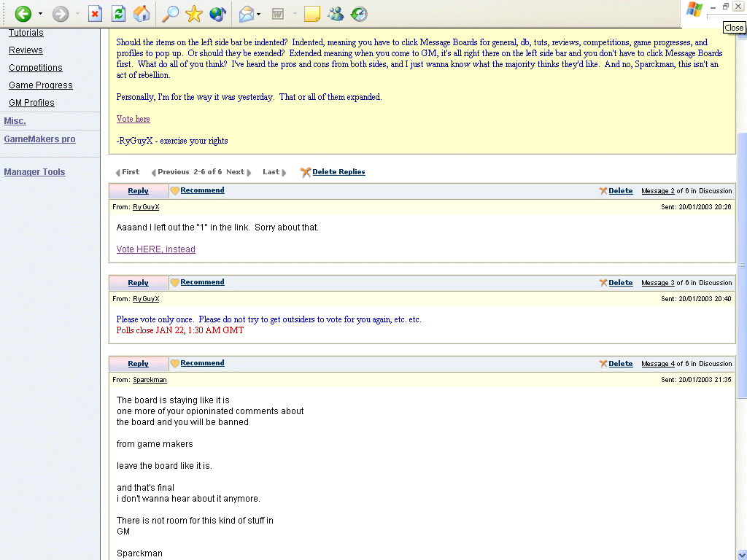
Task: Open Favorites with the star icon
Action: (x=193, y=14)
